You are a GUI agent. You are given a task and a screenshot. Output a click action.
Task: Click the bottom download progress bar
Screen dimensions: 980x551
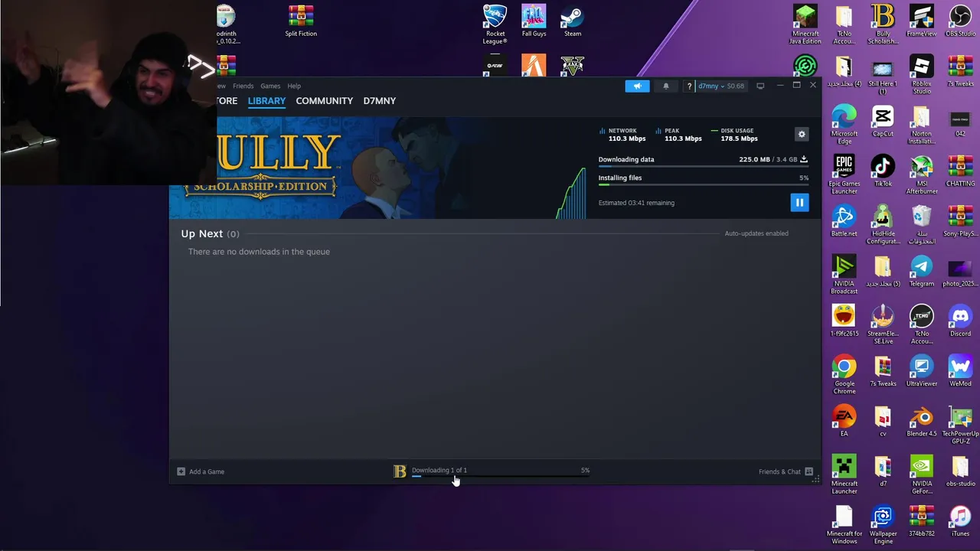(x=500, y=476)
